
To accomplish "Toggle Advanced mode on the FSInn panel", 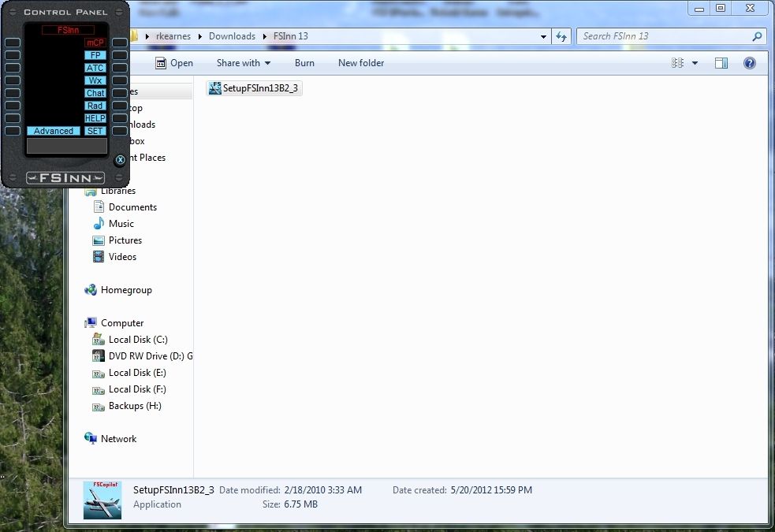I will click(x=54, y=131).
